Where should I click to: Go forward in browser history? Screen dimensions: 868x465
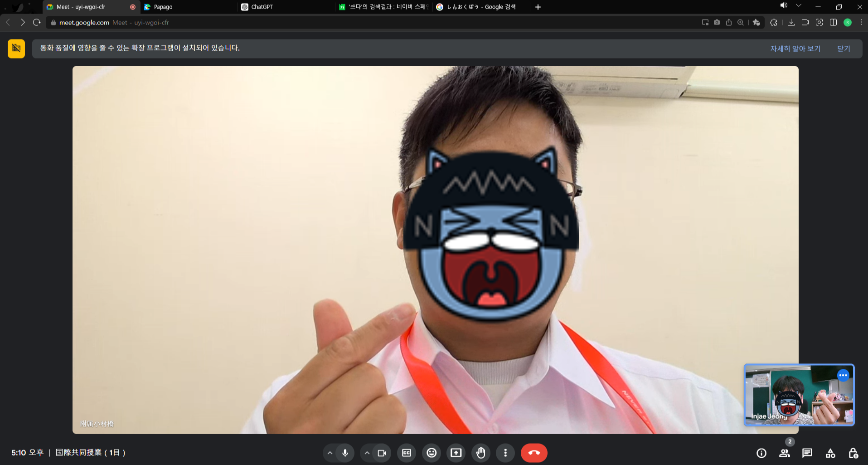coord(23,22)
